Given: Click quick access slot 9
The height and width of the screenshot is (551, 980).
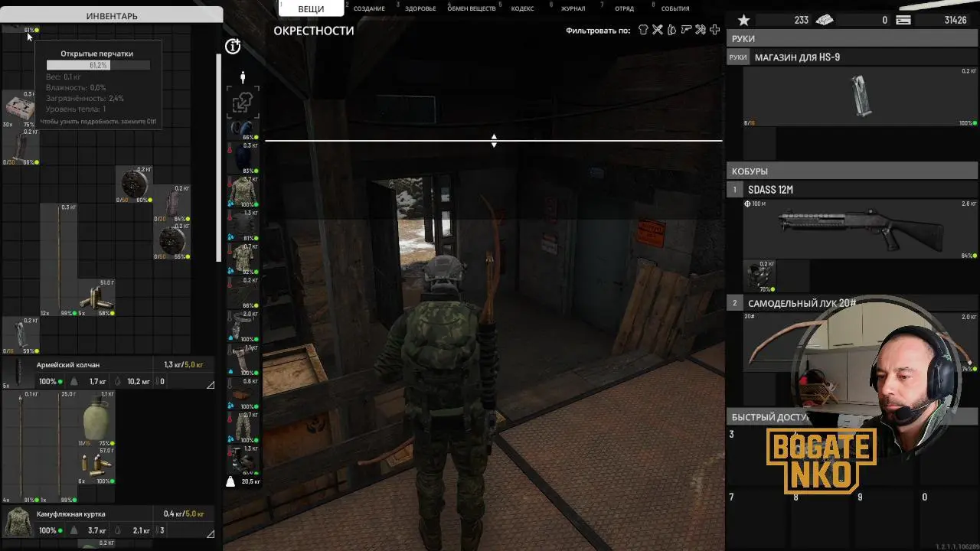Looking at the screenshot, I should (887, 520).
